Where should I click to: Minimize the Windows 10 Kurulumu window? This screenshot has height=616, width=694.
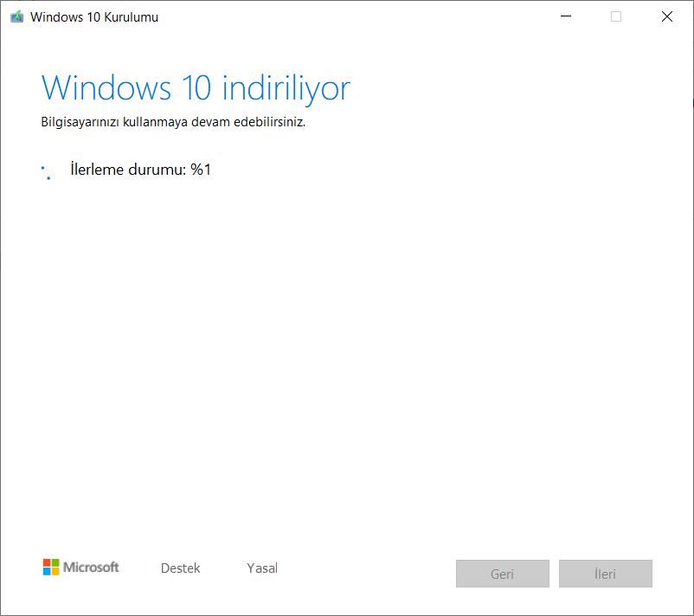pyautogui.click(x=566, y=16)
